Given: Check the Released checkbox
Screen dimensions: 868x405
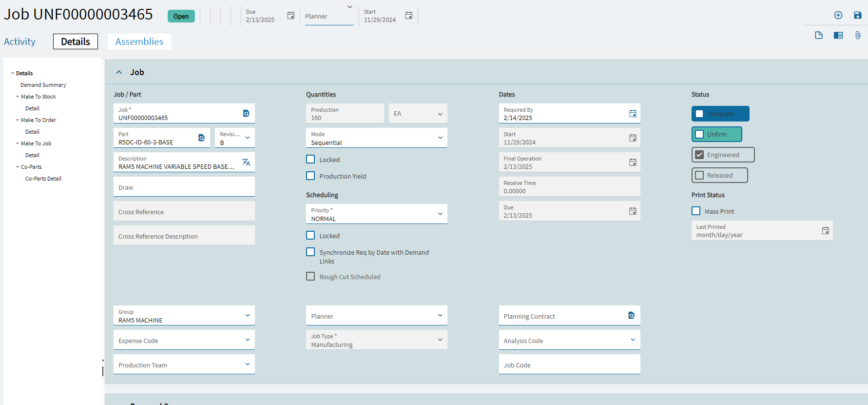Looking at the screenshot, I should coord(699,175).
